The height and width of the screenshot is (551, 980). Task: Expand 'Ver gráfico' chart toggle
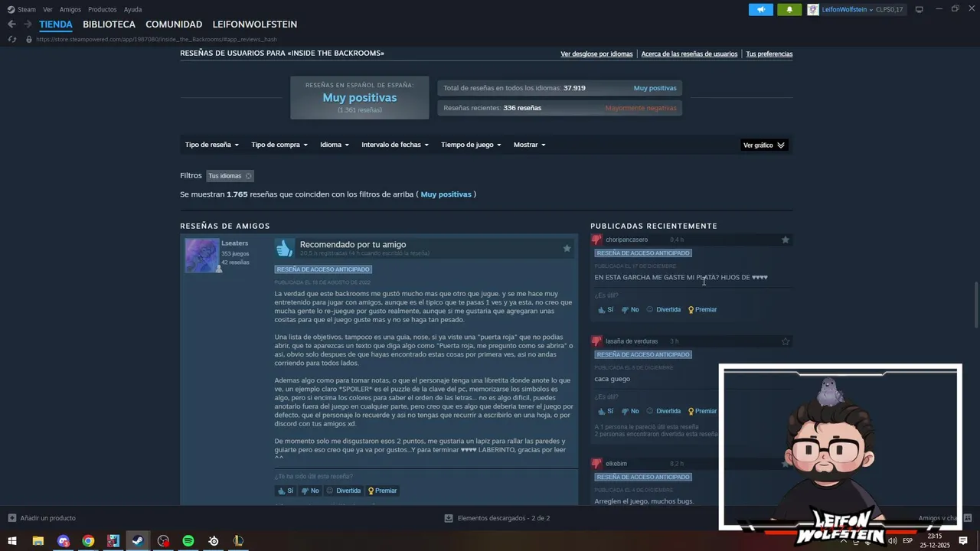coord(764,145)
